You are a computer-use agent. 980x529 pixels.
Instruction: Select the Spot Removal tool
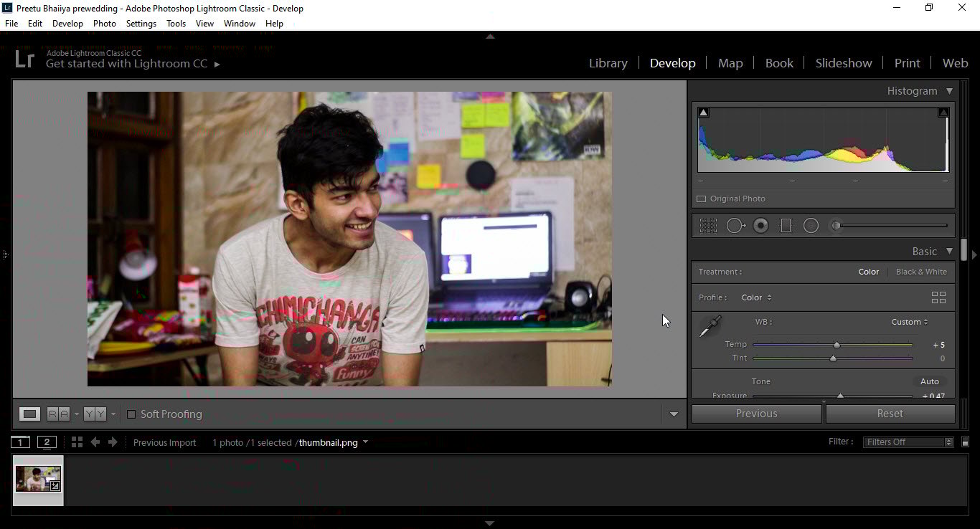pos(735,226)
